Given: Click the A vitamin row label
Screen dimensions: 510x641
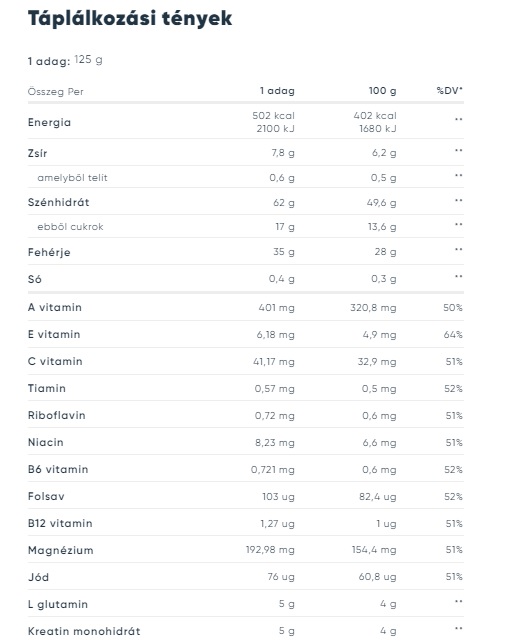Looking at the screenshot, I should pos(55,307).
